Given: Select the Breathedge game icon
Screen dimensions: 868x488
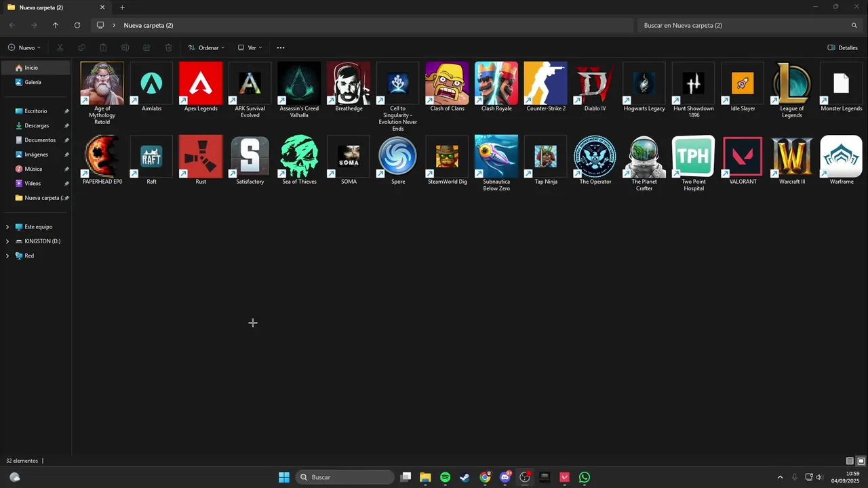Looking at the screenshot, I should coord(349,83).
